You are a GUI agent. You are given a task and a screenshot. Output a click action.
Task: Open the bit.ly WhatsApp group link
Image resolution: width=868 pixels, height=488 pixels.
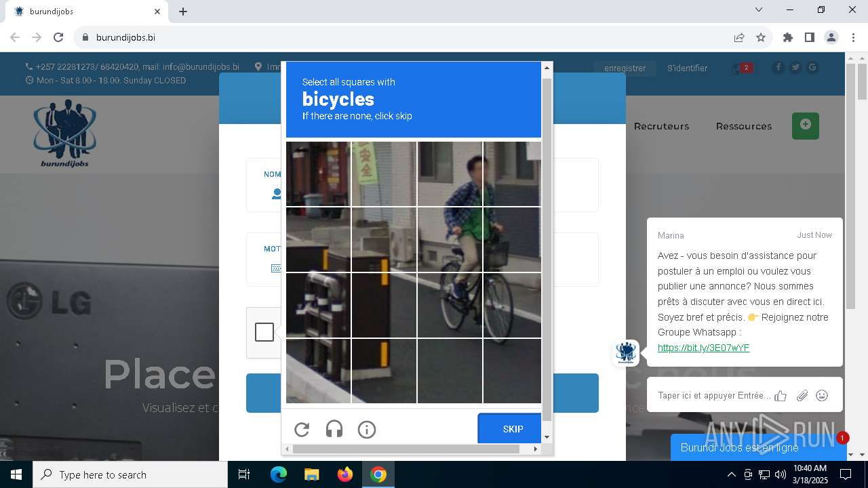point(703,348)
